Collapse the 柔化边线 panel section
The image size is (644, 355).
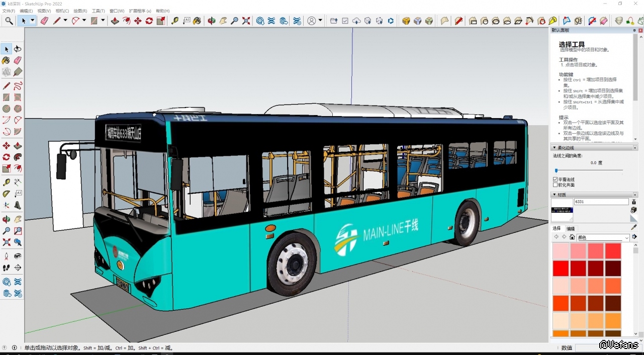[555, 148]
